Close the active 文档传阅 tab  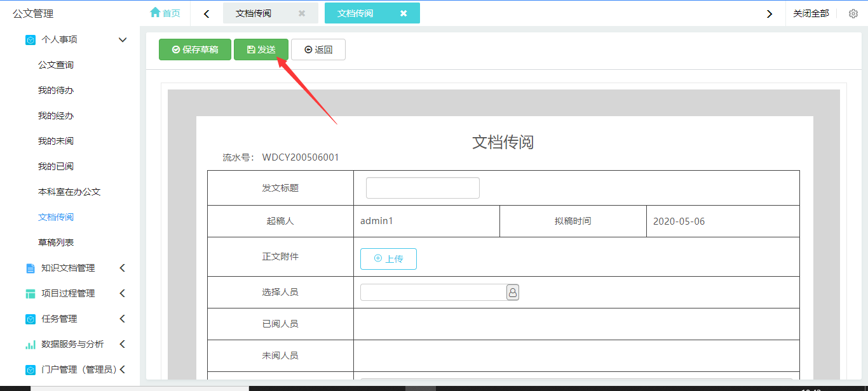point(403,13)
